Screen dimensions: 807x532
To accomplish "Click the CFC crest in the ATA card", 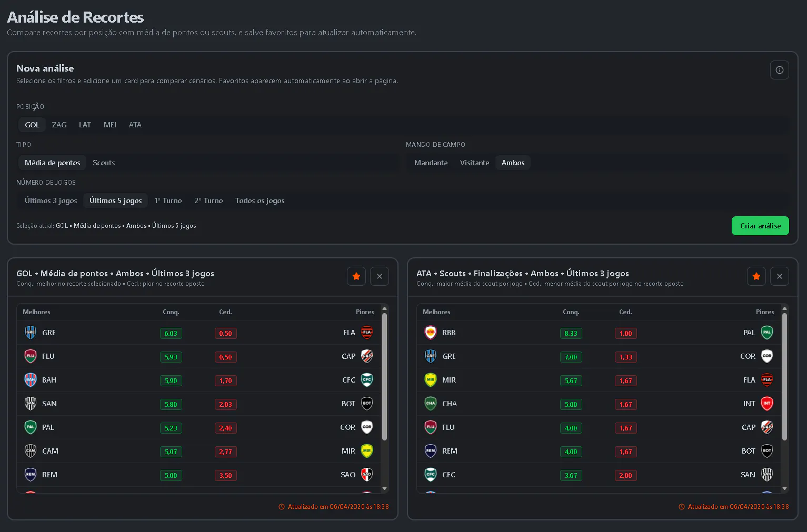I will pos(431,475).
